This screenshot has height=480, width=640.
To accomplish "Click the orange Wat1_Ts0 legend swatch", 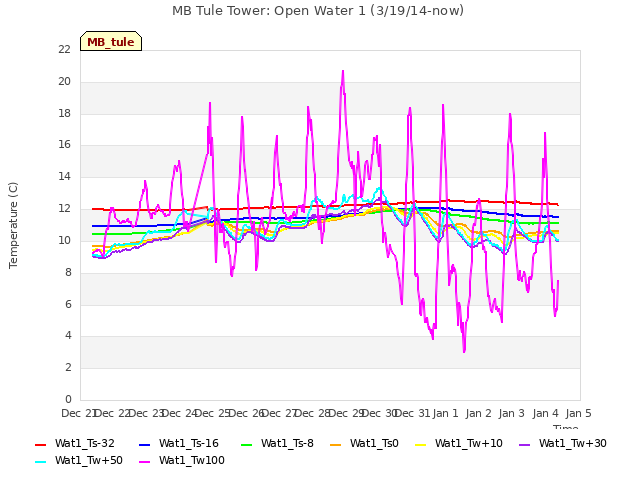I will [336, 444].
